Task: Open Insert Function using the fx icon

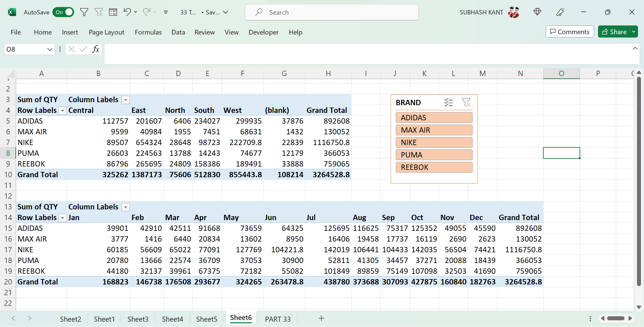Action: (96, 49)
